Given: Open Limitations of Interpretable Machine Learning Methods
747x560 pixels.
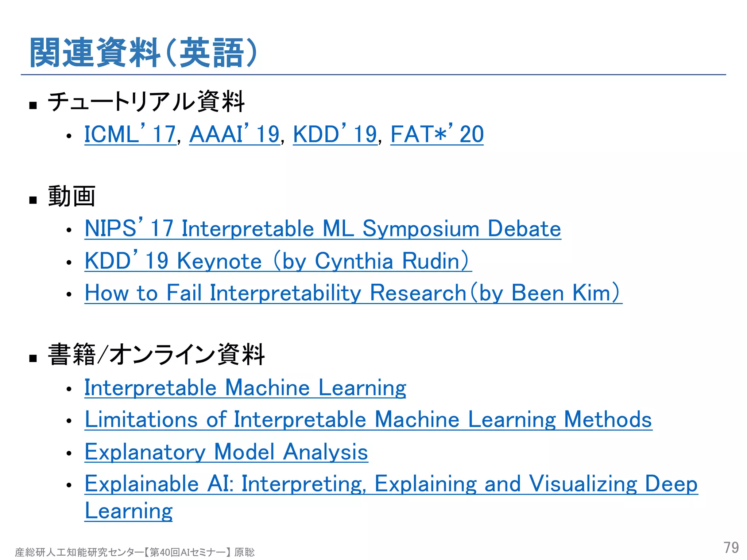Looking at the screenshot, I should 368,420.
